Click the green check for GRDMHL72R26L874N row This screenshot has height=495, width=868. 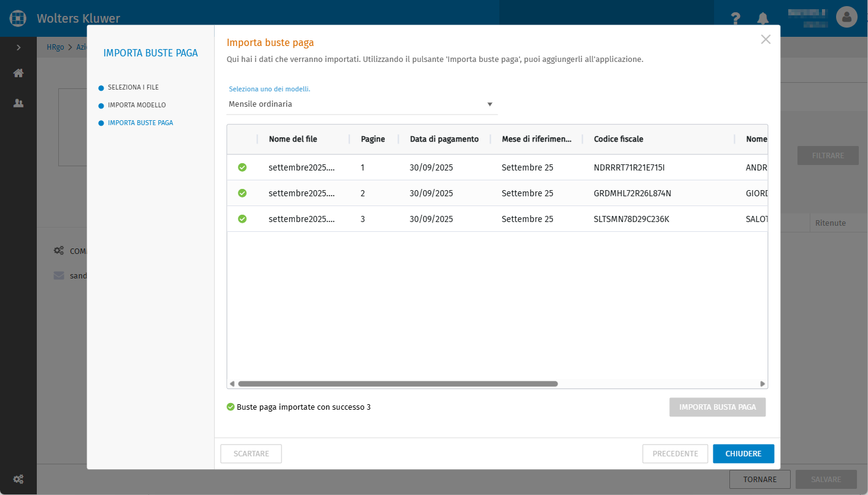[242, 193]
